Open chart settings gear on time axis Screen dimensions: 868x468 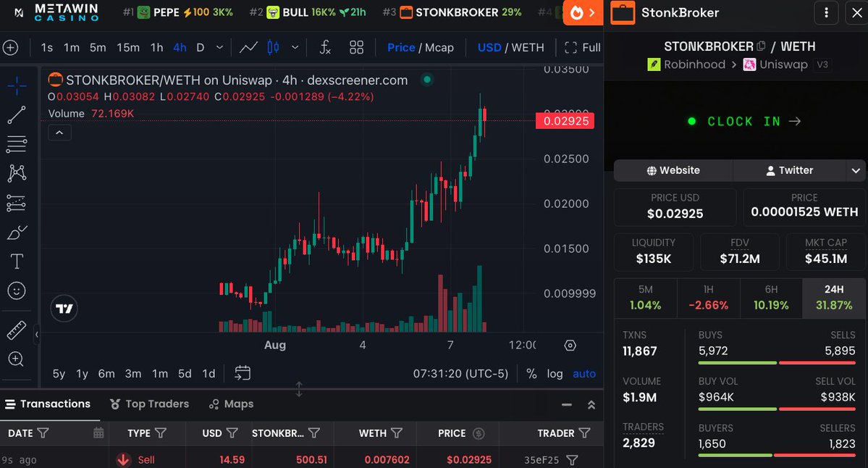pos(570,346)
